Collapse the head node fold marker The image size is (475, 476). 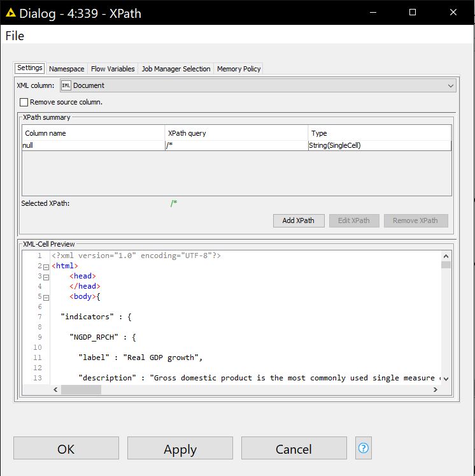46,277
